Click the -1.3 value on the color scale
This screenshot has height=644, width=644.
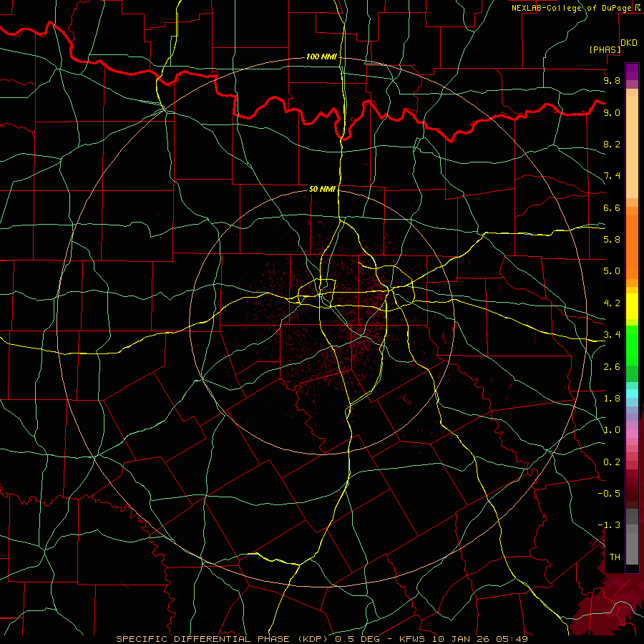click(x=609, y=525)
